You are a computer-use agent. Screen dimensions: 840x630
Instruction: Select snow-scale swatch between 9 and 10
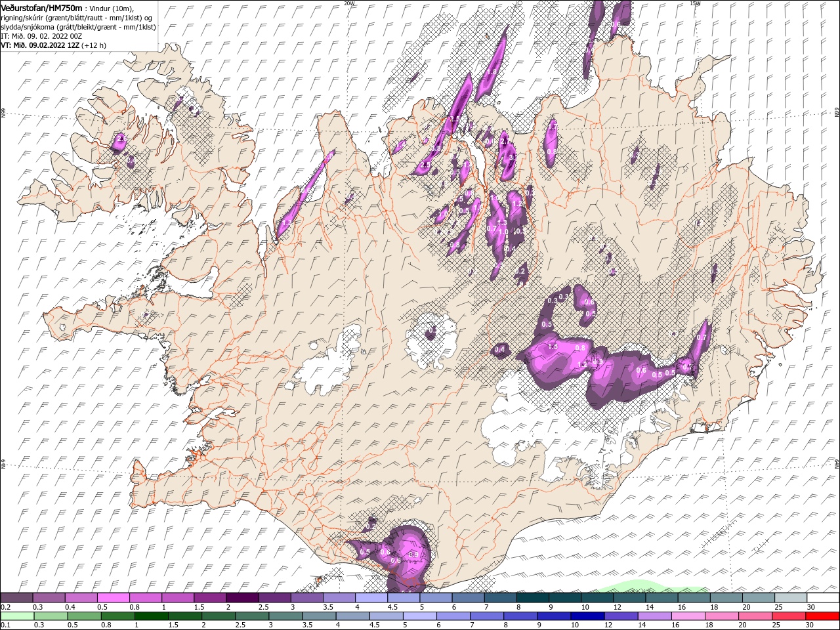tap(565, 598)
